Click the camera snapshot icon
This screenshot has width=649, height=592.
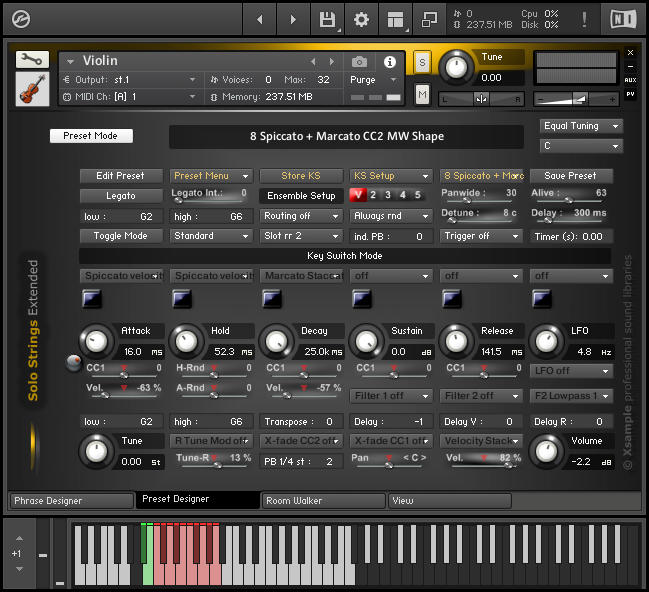(359, 62)
